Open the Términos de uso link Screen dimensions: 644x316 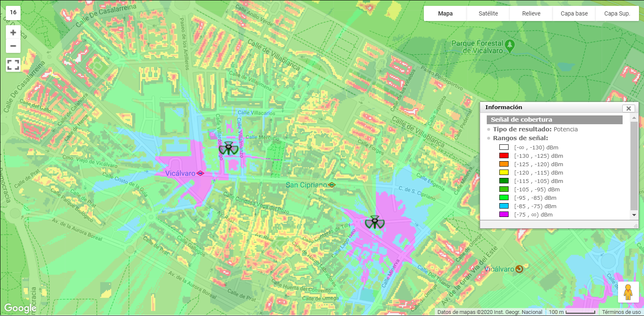pyautogui.click(x=621, y=312)
